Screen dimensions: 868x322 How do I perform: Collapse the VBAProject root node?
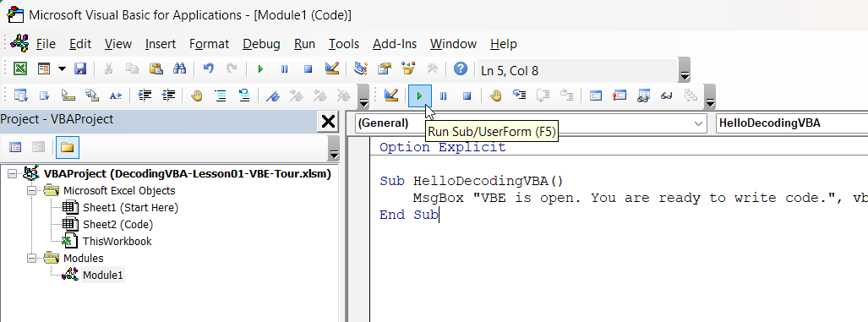click(x=12, y=174)
